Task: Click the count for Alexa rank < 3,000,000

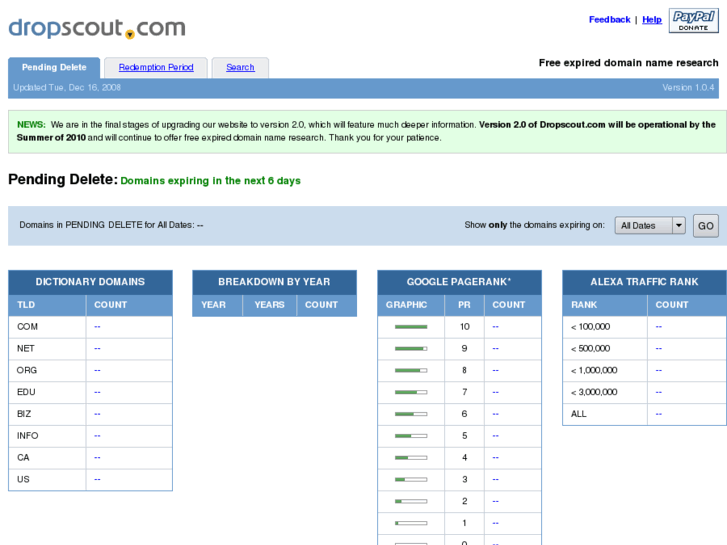Action: pos(659,392)
